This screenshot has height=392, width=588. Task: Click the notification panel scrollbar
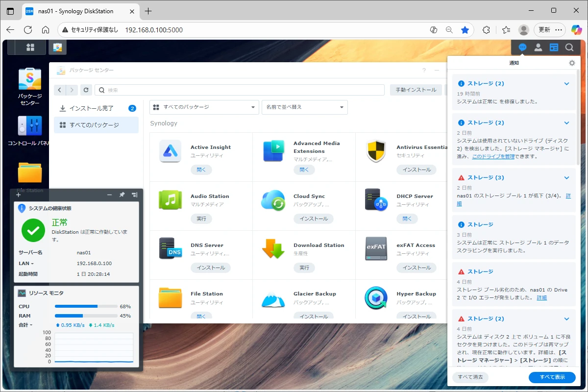tap(578, 118)
